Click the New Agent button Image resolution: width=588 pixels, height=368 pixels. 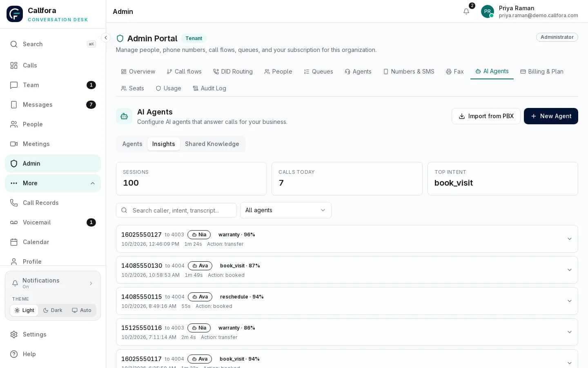551,116
